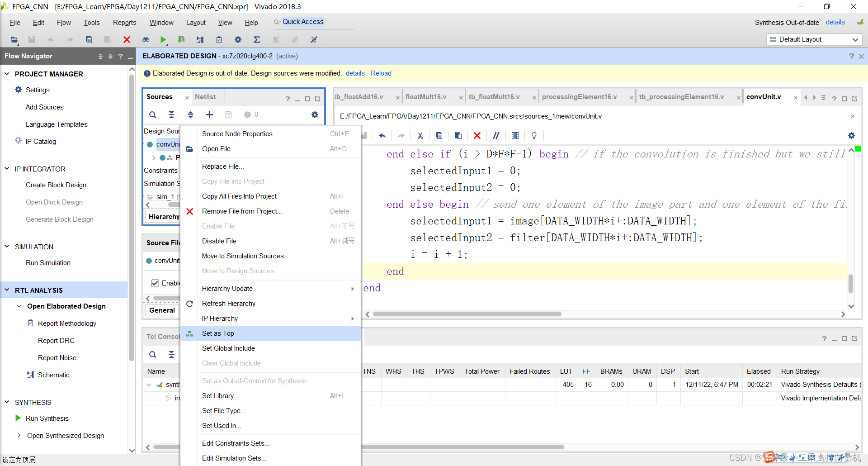Close the convUnit.v editor tab
The image size is (868, 466).
[796, 98]
